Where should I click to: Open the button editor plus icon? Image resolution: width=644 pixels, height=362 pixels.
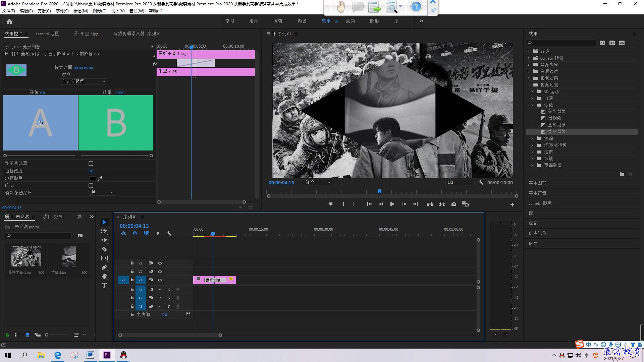pyautogui.click(x=512, y=204)
